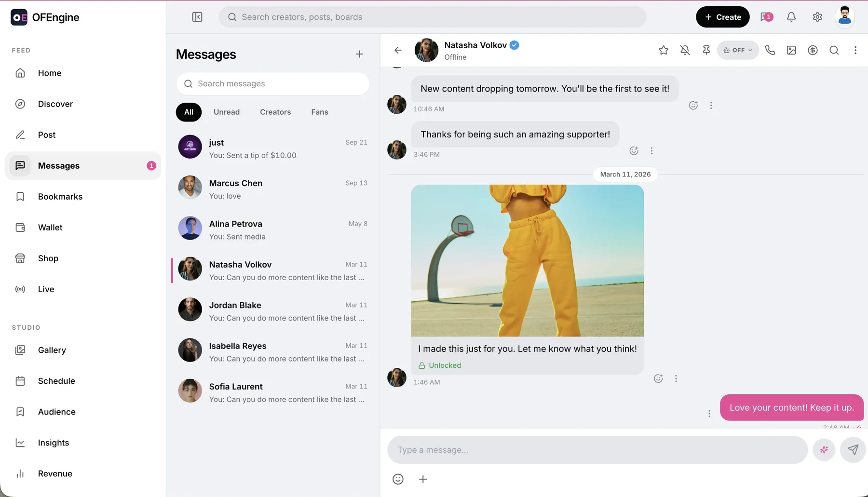
Task: Open the OFF lock dropdown
Action: [x=738, y=50]
